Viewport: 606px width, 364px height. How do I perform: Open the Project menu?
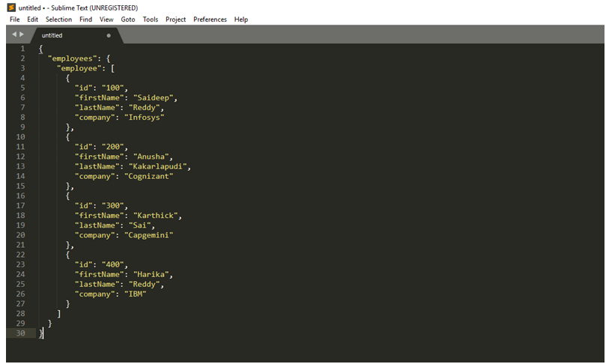[x=176, y=19]
